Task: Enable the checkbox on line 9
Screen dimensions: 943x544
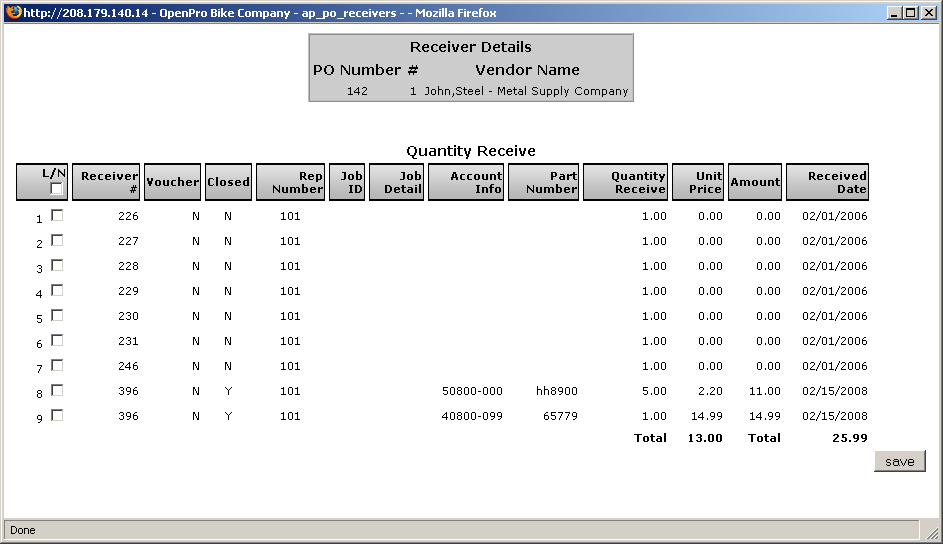Action: point(57,415)
